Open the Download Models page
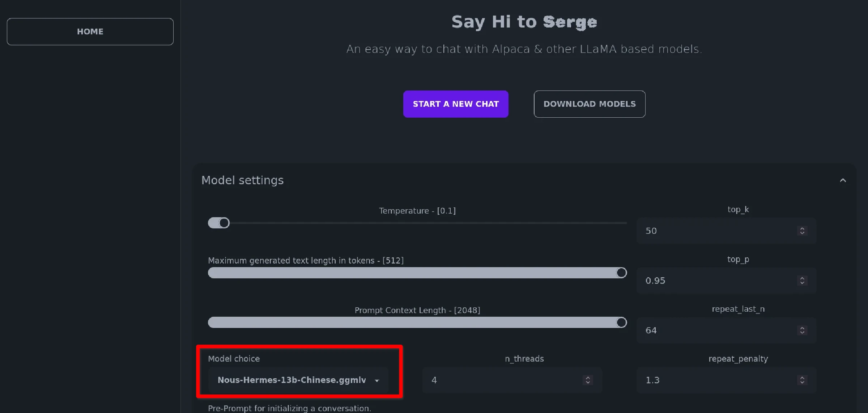The width and height of the screenshot is (868, 413). point(590,104)
